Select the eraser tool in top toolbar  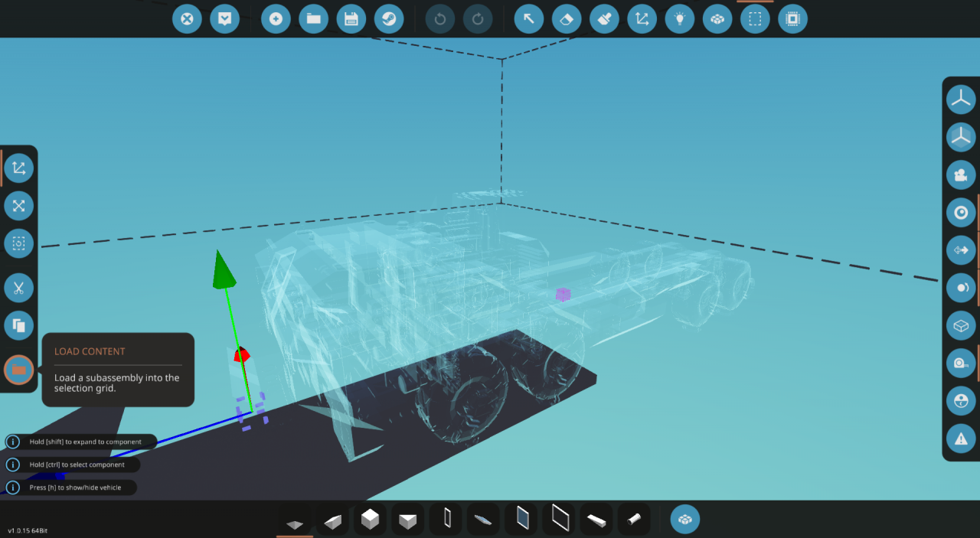pyautogui.click(x=567, y=19)
